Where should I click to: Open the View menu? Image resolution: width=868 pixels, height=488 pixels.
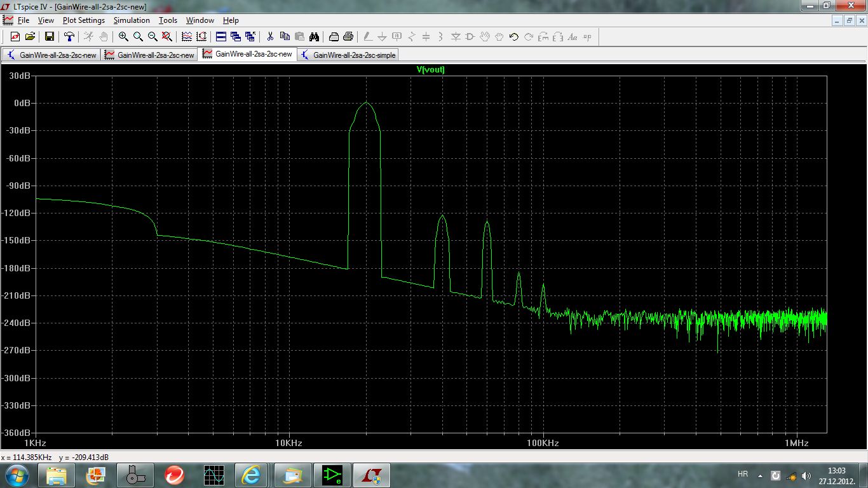[x=46, y=20]
